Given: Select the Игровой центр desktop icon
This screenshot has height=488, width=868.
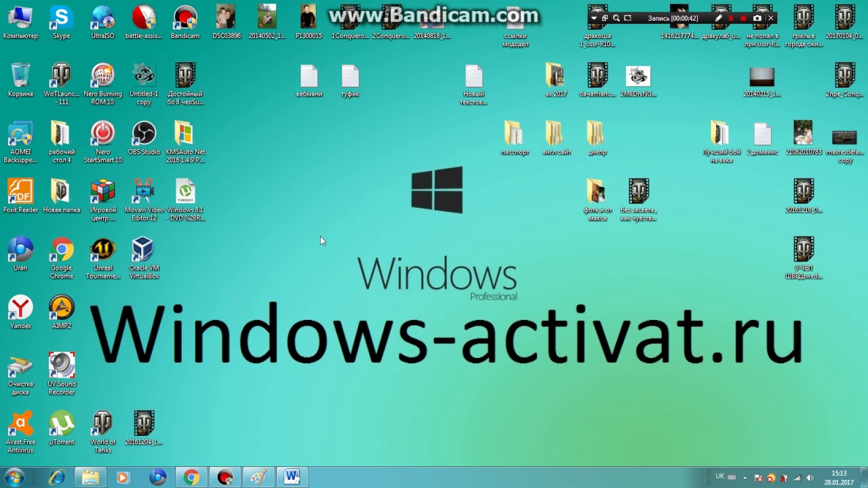Looking at the screenshot, I should pos(102,200).
